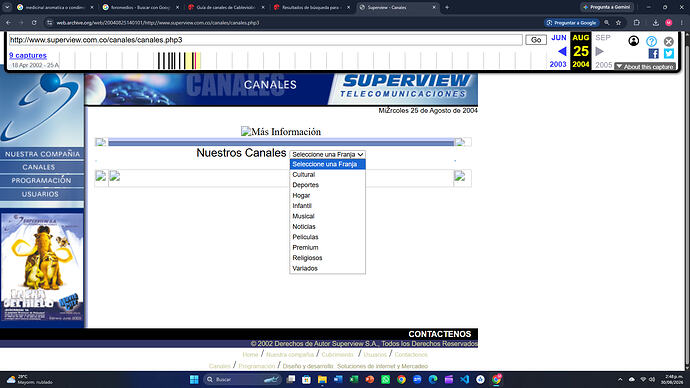Viewport: 690px width, 388px height.
Task: Switch to the medicinal aromatica tab
Action: (x=55, y=7)
